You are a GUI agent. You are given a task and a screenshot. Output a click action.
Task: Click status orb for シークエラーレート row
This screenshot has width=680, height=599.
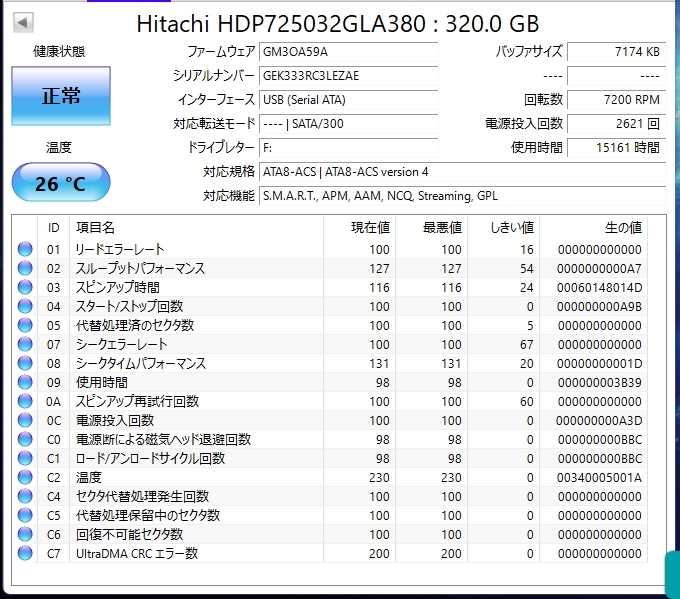pyautogui.click(x=25, y=344)
